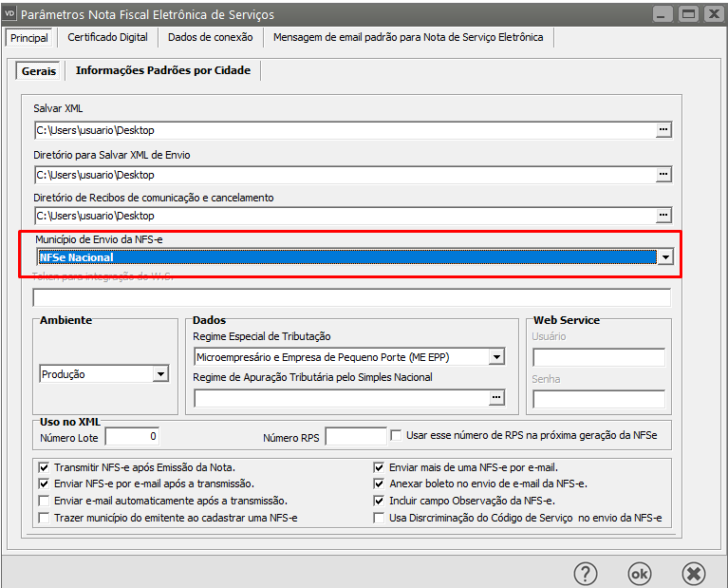Open lookup for Regime de Apuração Tributária
Image resolution: width=728 pixels, height=588 pixels.
pyautogui.click(x=496, y=398)
